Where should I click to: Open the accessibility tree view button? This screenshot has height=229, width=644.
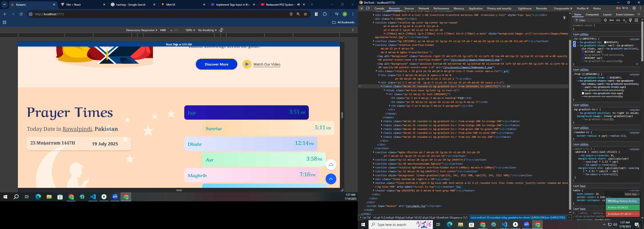[x=564, y=18]
